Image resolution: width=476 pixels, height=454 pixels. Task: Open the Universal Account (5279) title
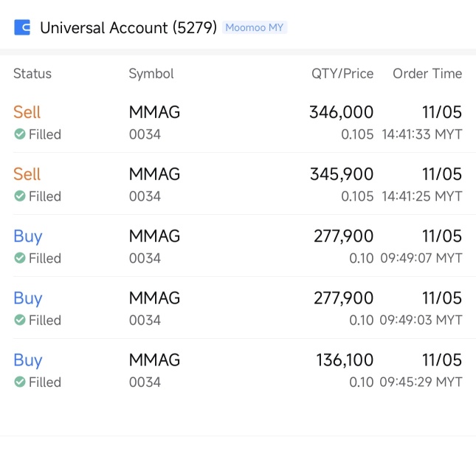(128, 27)
